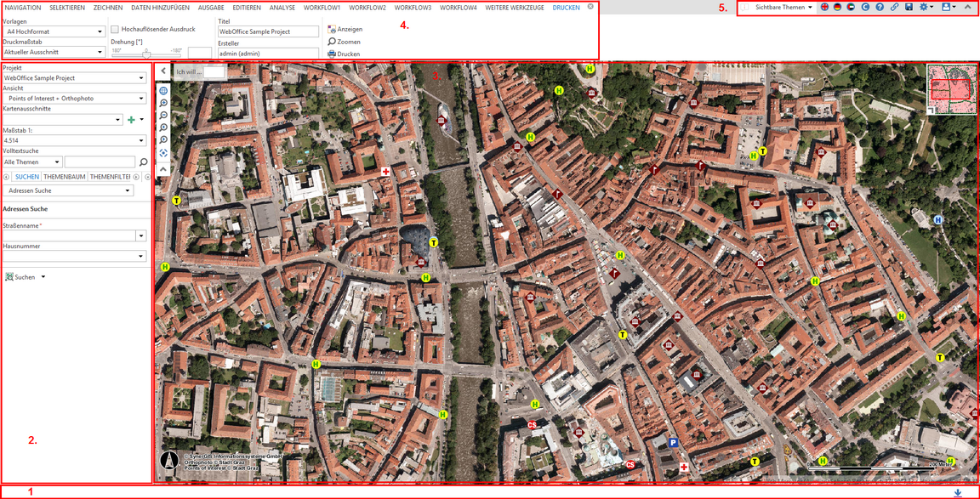The height and width of the screenshot is (499, 980).
Task: Open the Sichtbare Themen dropdown
Action: tap(783, 7)
